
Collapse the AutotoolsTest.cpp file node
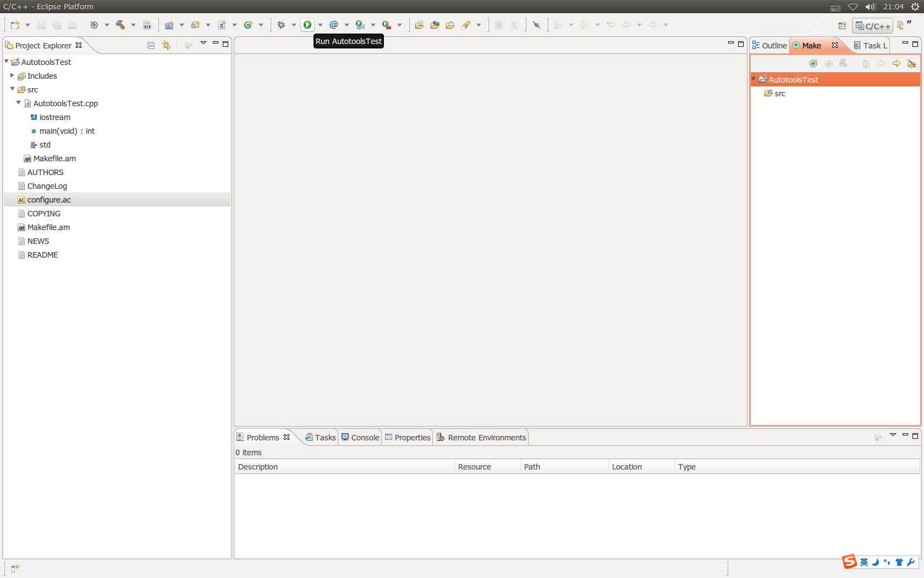click(x=18, y=103)
